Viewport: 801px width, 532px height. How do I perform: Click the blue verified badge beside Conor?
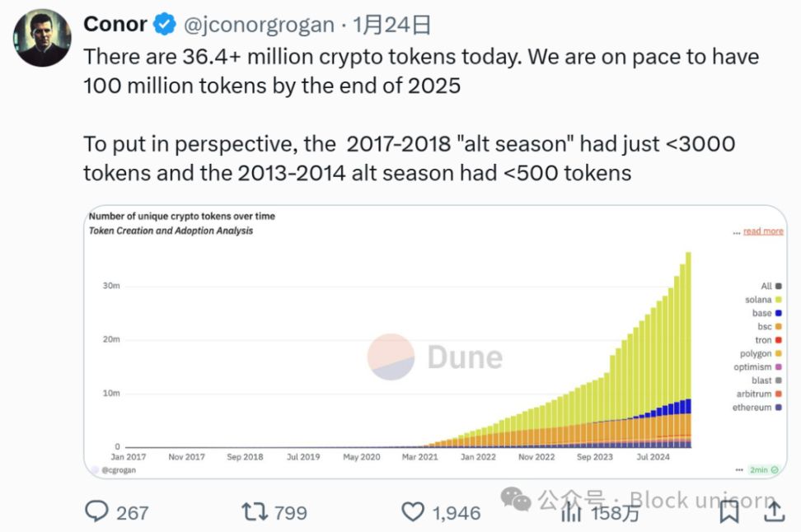pos(165,25)
